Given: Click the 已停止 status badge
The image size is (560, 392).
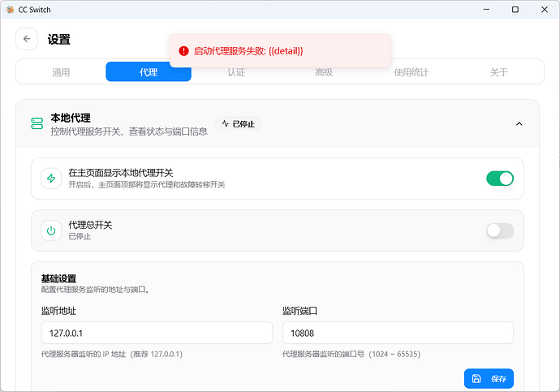Looking at the screenshot, I should [x=239, y=124].
